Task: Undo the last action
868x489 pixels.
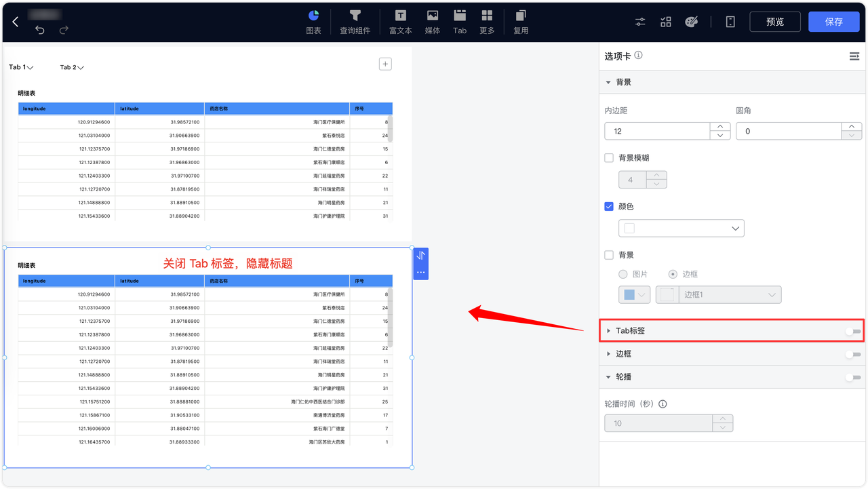Action: click(40, 30)
